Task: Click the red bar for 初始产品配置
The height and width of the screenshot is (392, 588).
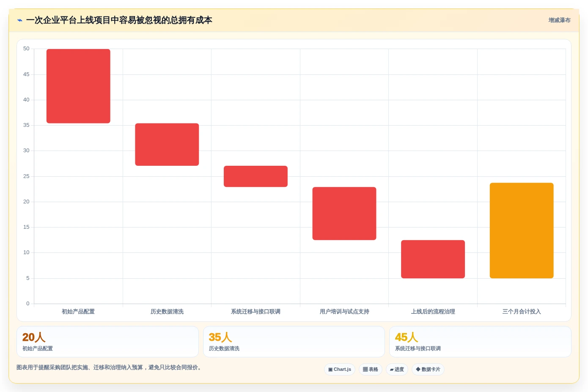Action: (x=78, y=86)
